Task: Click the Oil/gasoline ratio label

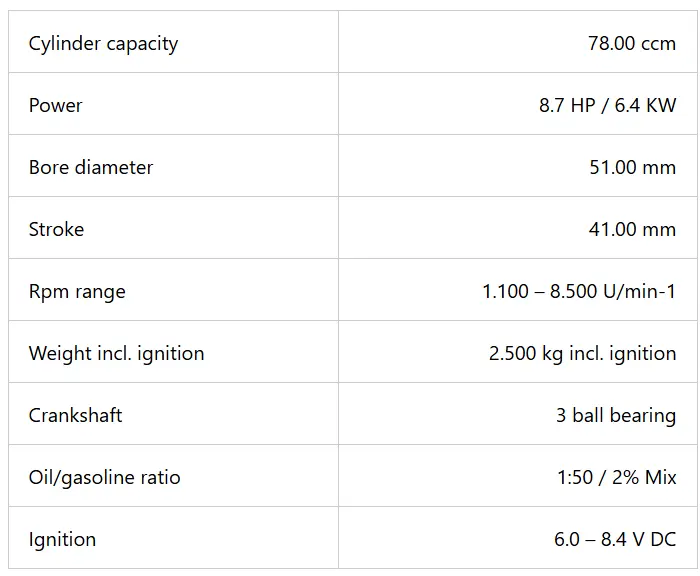Action: click(x=105, y=477)
